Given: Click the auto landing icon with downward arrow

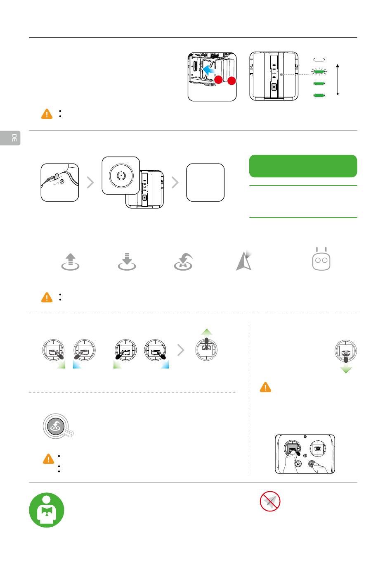Looking at the screenshot, I should (127, 261).
